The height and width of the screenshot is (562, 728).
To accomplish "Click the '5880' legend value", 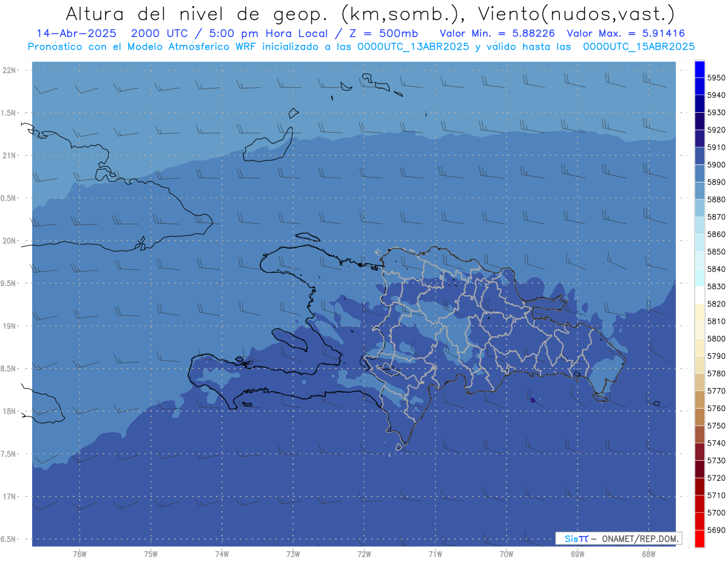I will click(716, 199).
